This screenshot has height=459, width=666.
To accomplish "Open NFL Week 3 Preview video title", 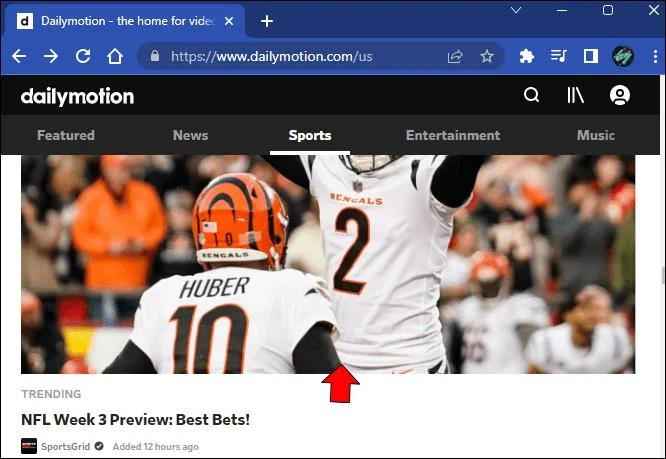I will click(x=135, y=420).
